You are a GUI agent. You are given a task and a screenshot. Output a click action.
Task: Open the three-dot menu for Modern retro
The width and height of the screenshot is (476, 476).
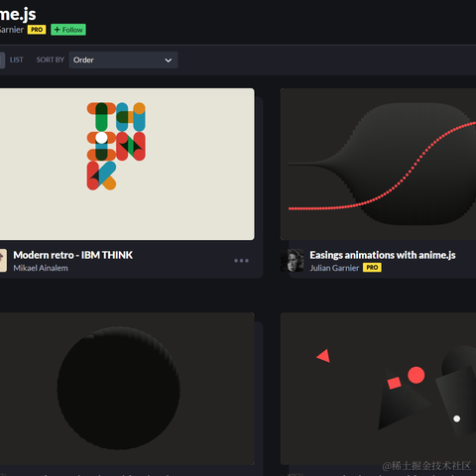pyautogui.click(x=241, y=261)
